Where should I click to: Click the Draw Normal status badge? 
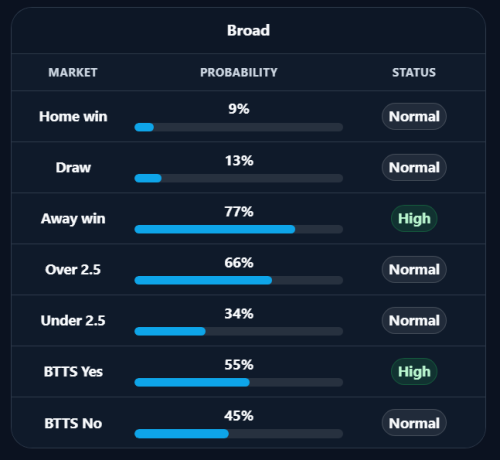click(x=414, y=167)
